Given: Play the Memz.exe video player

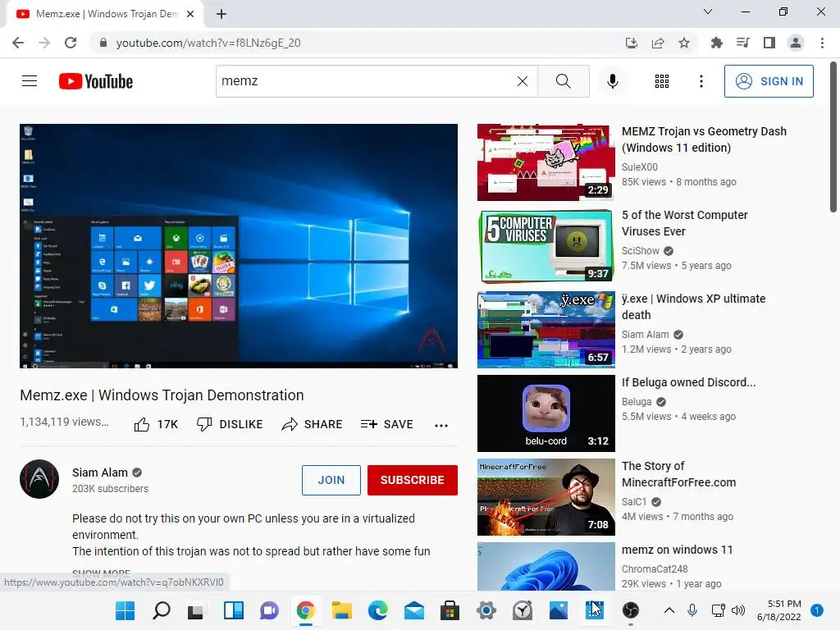Looking at the screenshot, I should 239,246.
